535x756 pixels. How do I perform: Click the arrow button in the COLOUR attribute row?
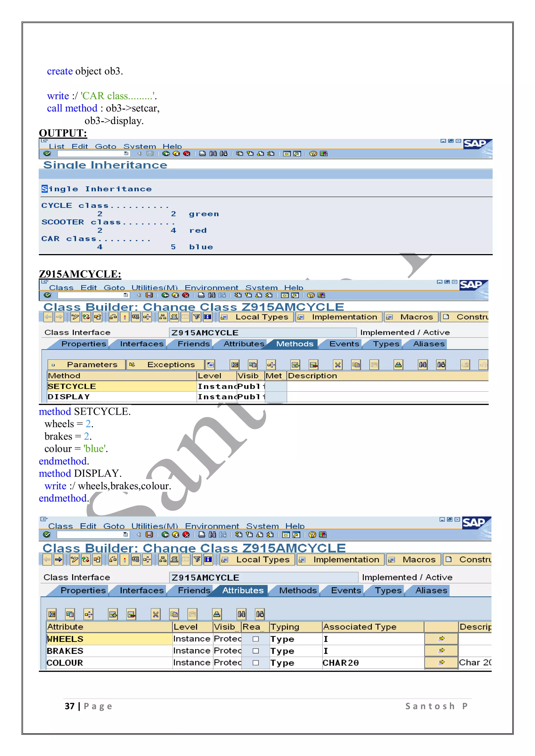pos(441,663)
